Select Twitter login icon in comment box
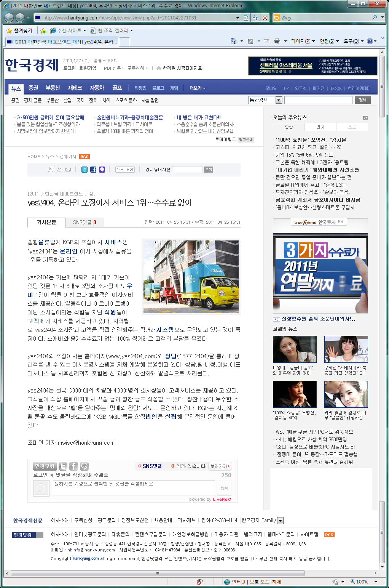This screenshot has width=389, height=588. tap(63, 466)
